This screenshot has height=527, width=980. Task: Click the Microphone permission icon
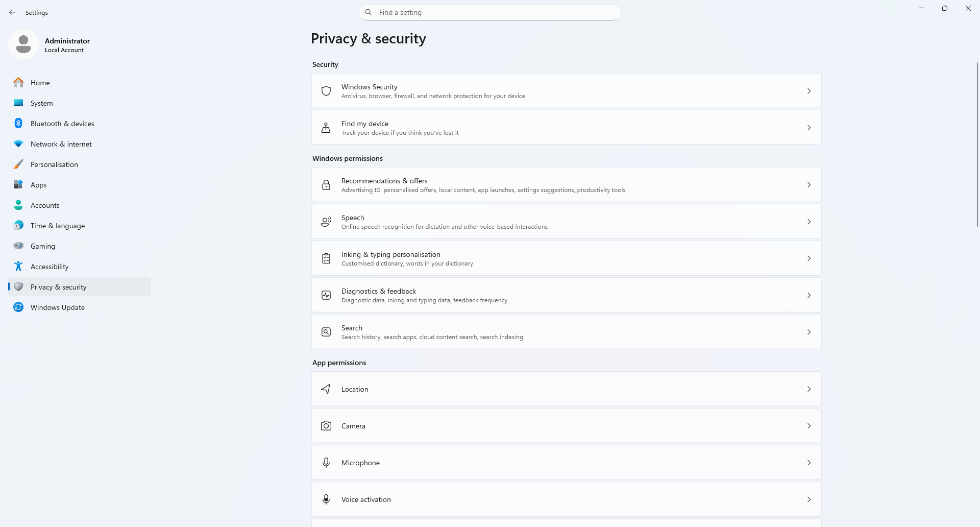326,463
